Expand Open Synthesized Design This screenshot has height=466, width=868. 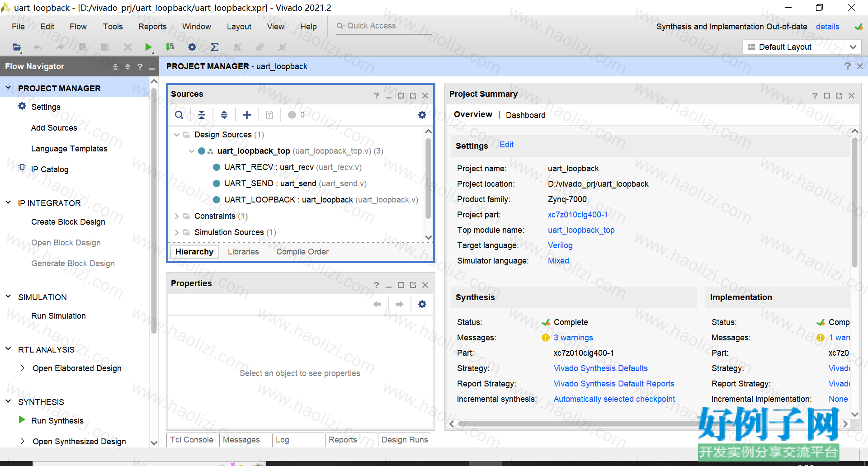(22, 441)
